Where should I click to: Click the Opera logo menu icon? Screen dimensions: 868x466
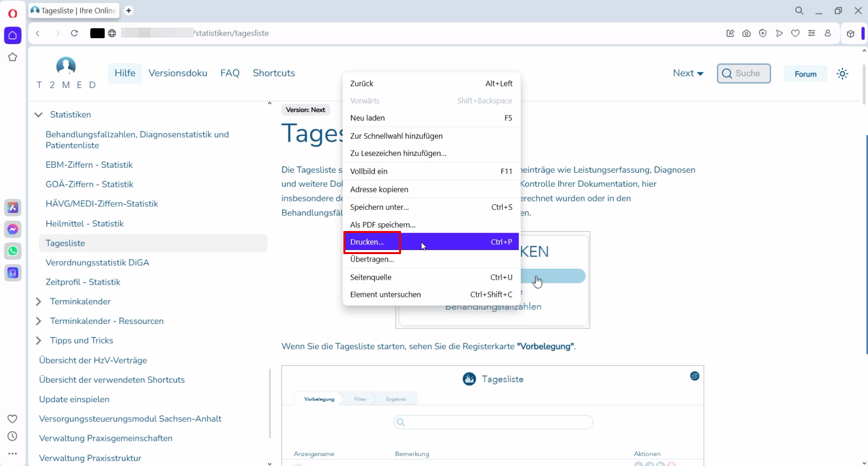click(13, 13)
